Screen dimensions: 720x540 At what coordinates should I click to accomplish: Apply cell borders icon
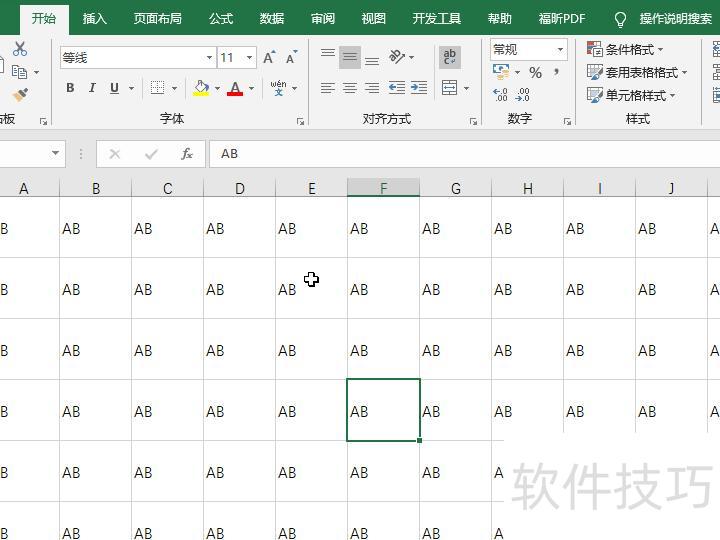(158, 88)
